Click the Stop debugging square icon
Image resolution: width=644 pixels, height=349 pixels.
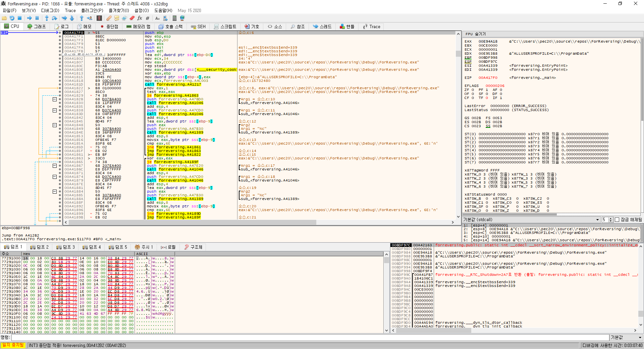click(x=20, y=18)
